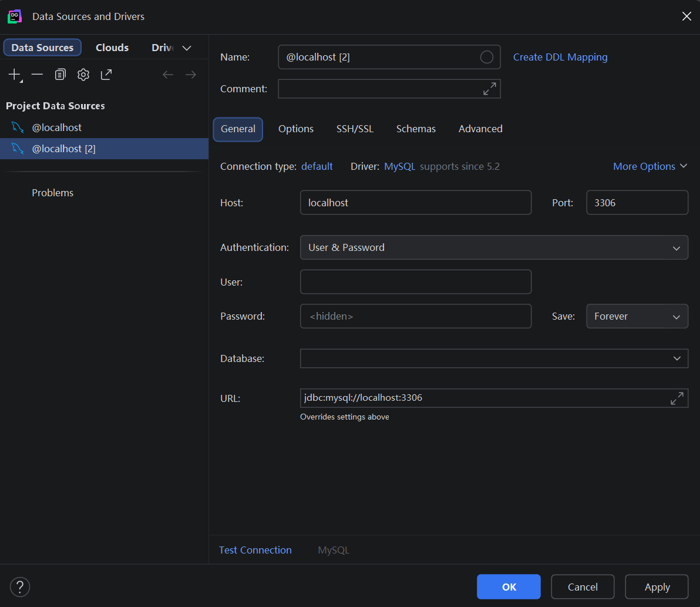700x607 pixels.
Task: Open the Authentication dropdown
Action: (x=494, y=247)
